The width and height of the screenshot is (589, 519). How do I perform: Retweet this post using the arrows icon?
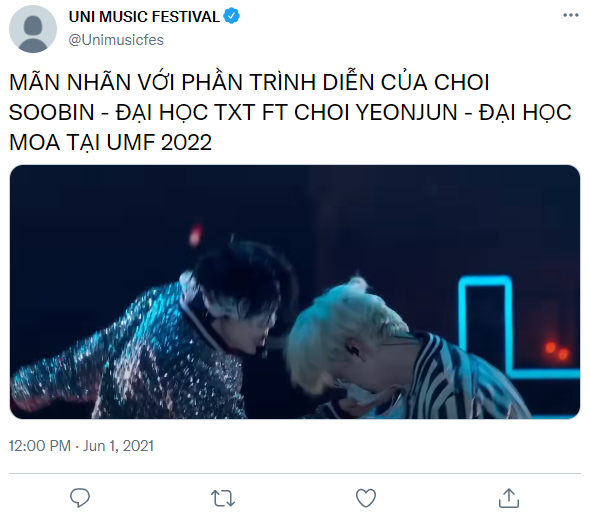(223, 498)
